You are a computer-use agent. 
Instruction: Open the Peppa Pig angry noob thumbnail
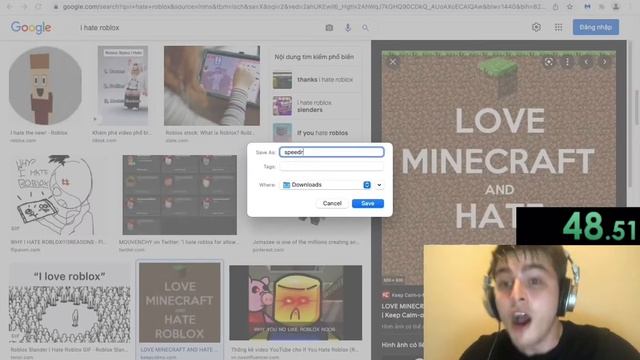pyautogui.click(x=296, y=302)
